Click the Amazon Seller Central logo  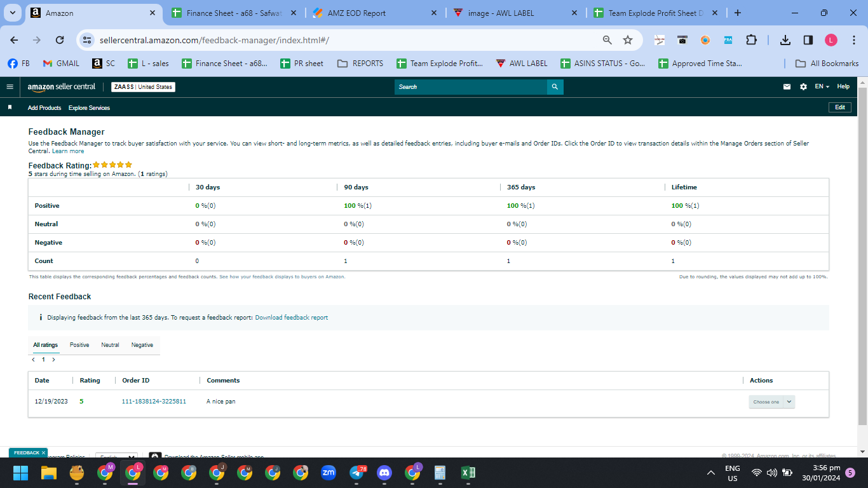[x=61, y=86]
